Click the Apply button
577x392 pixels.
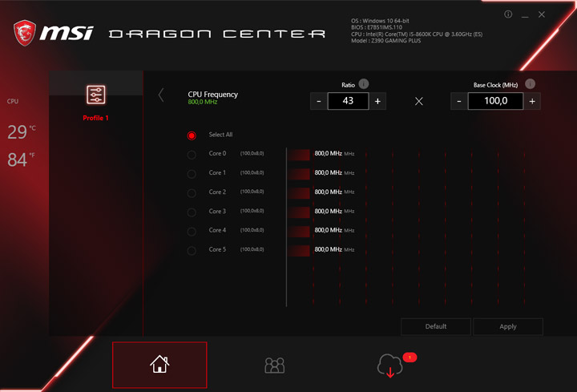[x=508, y=326]
